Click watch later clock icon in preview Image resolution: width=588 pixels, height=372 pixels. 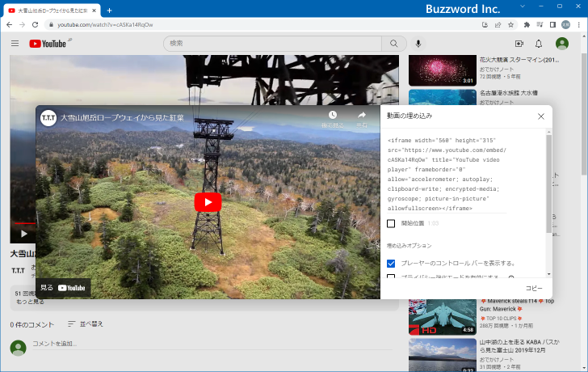click(x=332, y=115)
